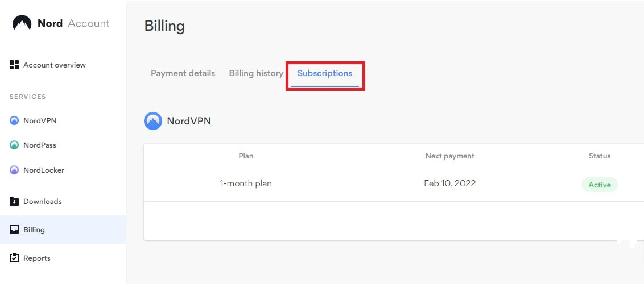Click the Account overview grid icon
Viewport: 644px width, 284px height.
click(15, 65)
